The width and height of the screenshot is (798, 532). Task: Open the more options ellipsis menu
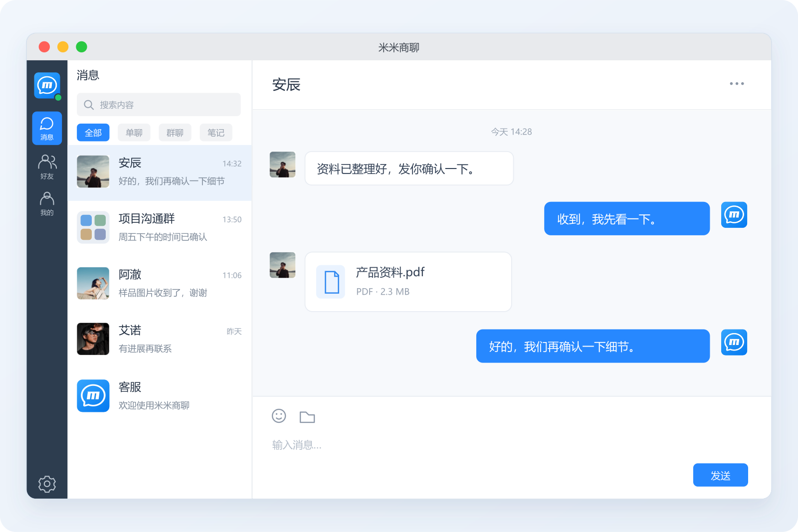[x=737, y=84]
